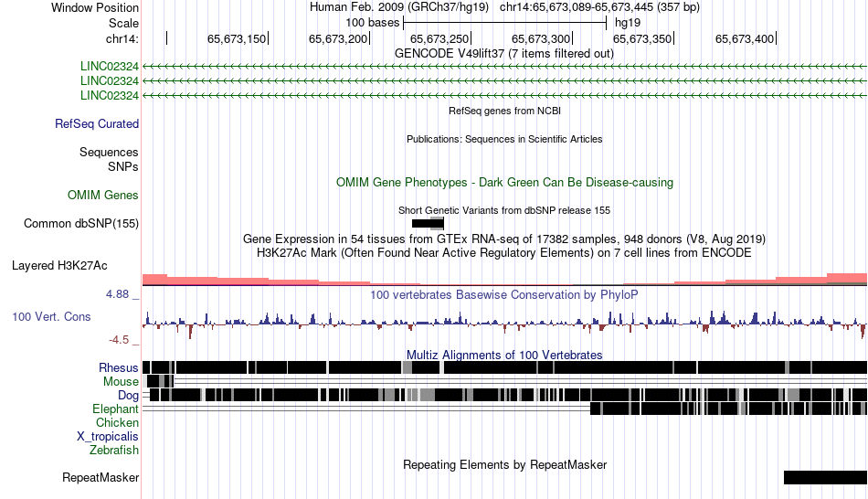
Task: Open Repeating Elements by RepeatMasker title
Action: point(504,464)
